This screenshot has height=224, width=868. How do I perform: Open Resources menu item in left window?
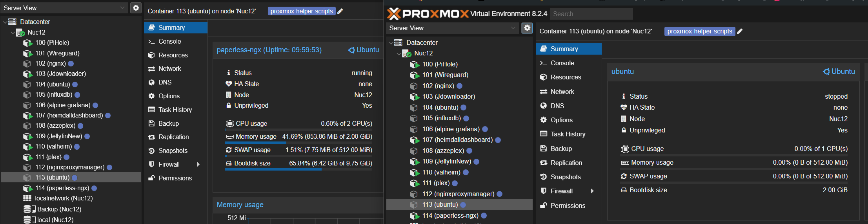176,55
